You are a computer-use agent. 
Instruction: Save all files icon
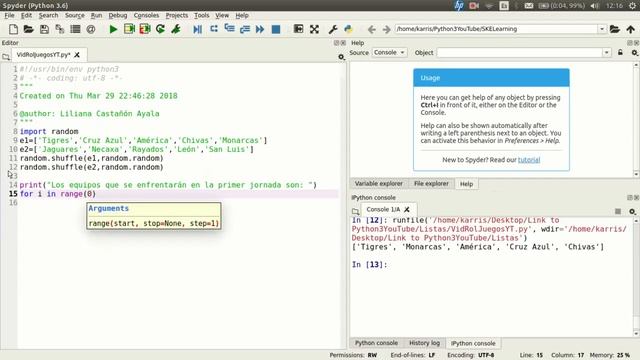60,29
